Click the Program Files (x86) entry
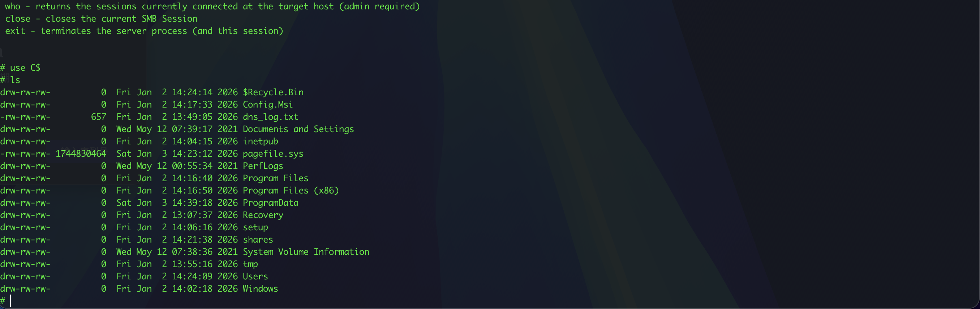The width and height of the screenshot is (980, 309). click(x=290, y=190)
